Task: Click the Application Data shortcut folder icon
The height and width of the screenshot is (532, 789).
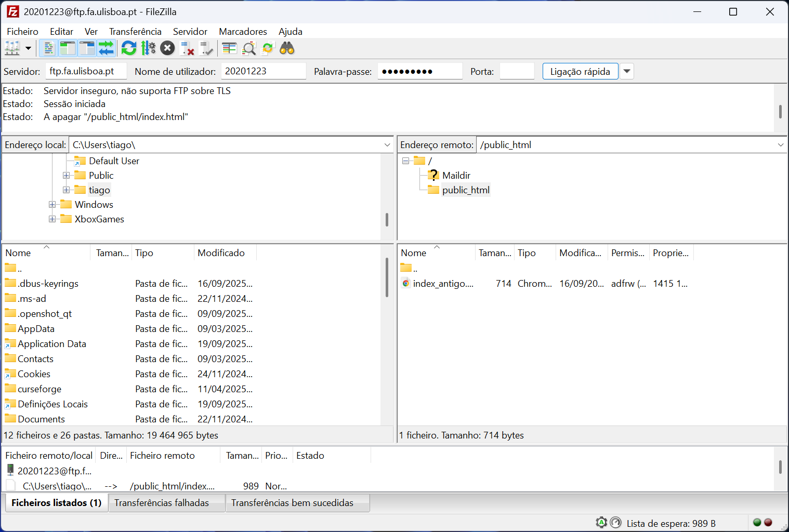Action: [x=10, y=343]
